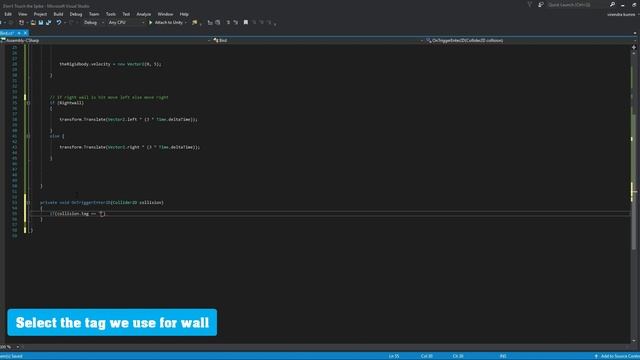Click the greyed-out Redo toolbar icon
The width and height of the screenshot is (640, 360).
tap(71, 22)
